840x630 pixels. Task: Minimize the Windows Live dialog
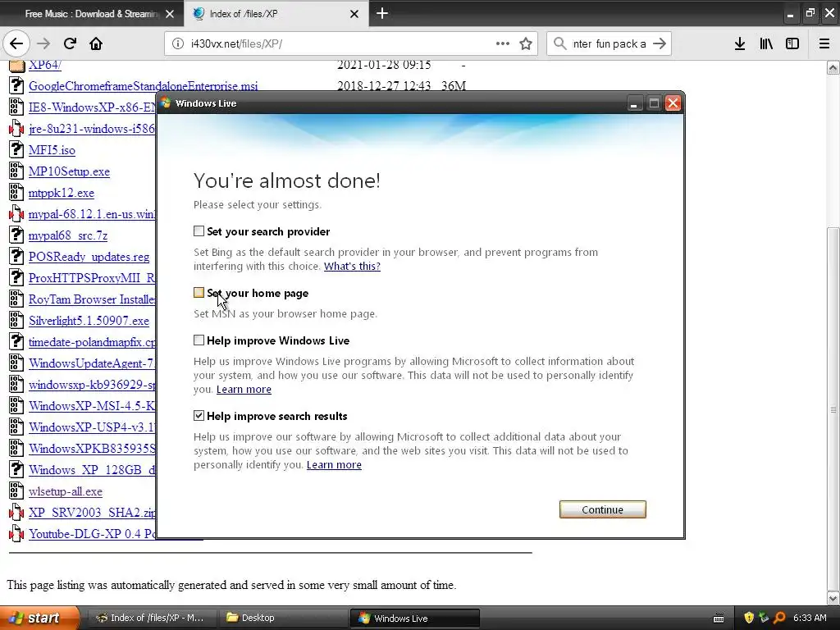634,103
